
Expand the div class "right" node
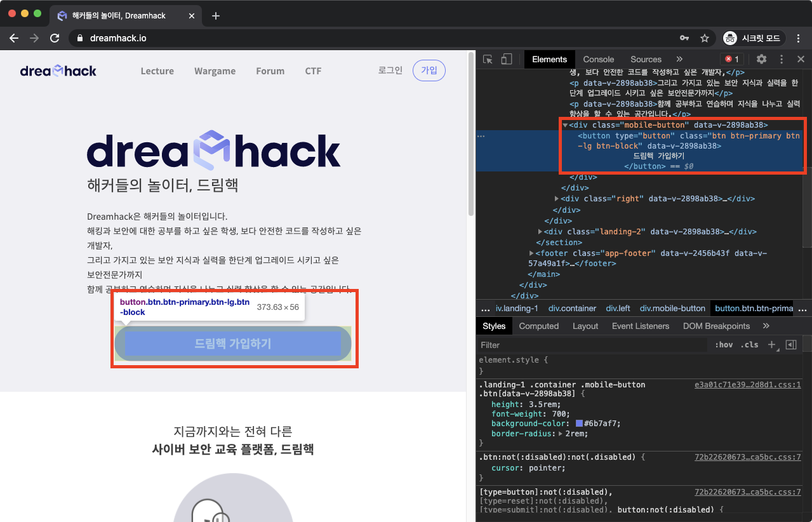point(557,199)
